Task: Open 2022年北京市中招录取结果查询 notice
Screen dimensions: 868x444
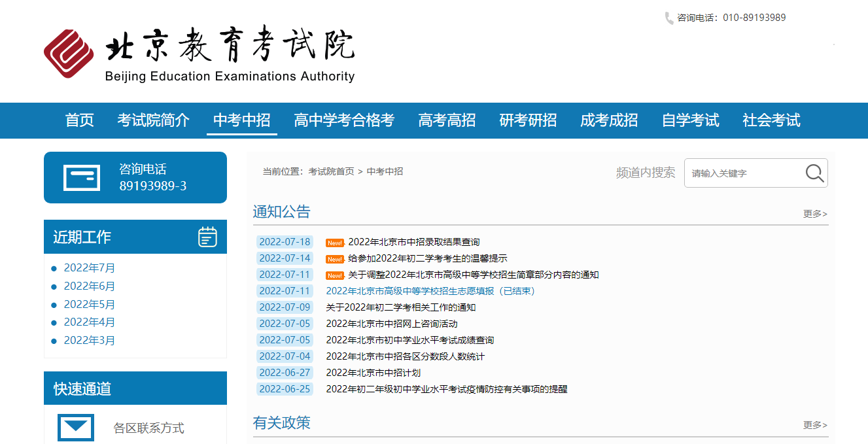Action: [413, 242]
